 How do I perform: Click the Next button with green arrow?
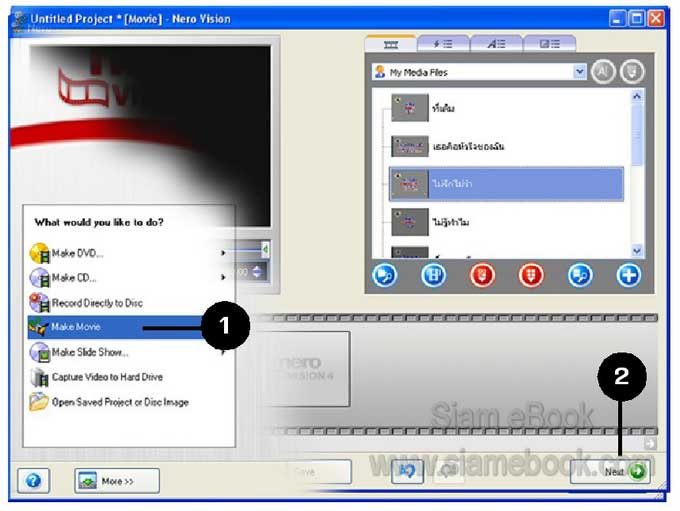click(x=611, y=472)
